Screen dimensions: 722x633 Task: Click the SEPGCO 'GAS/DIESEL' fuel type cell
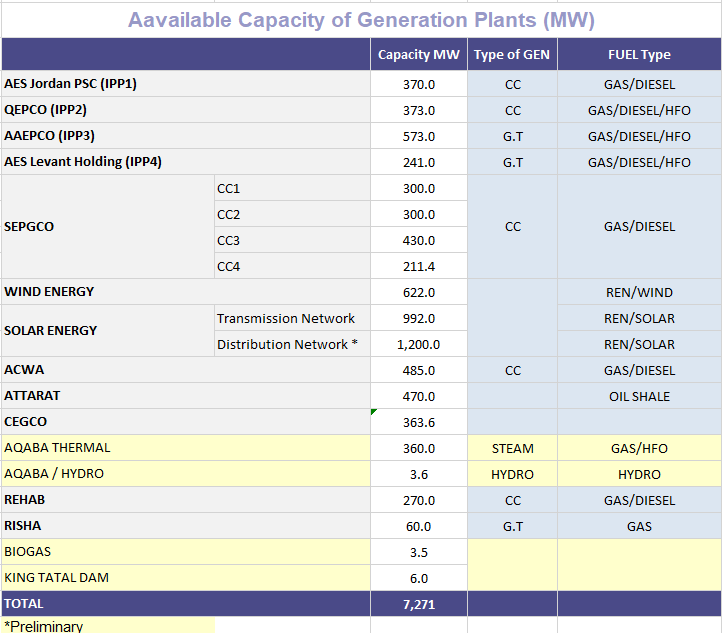tap(639, 226)
